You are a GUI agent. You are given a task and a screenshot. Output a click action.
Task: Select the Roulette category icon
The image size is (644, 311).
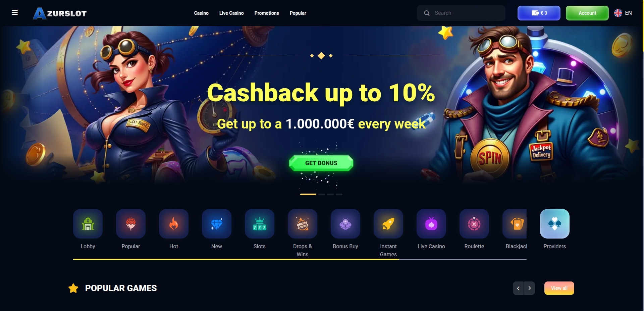[x=474, y=224]
